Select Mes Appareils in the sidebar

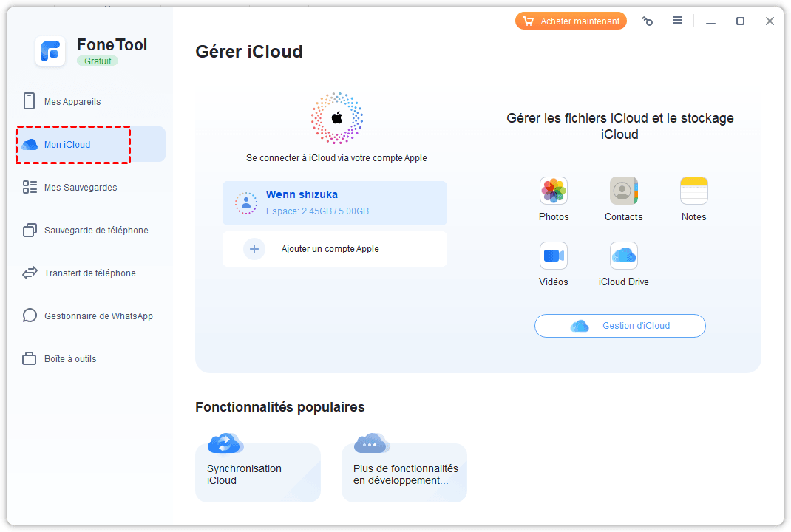click(72, 102)
